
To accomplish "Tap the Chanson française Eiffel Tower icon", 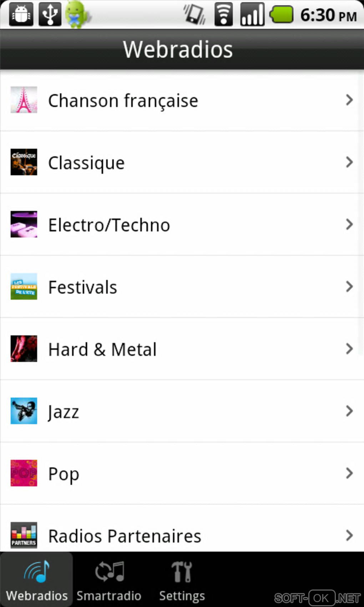I will click(x=24, y=100).
